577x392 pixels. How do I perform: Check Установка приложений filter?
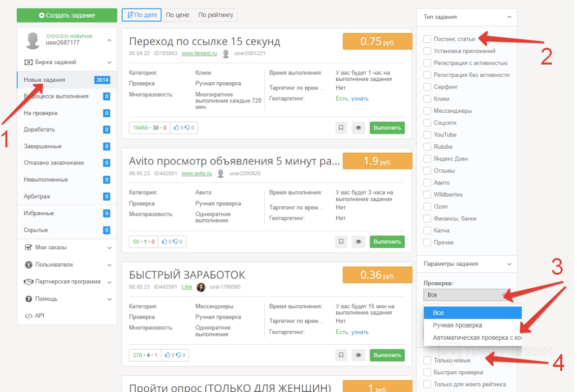(427, 51)
